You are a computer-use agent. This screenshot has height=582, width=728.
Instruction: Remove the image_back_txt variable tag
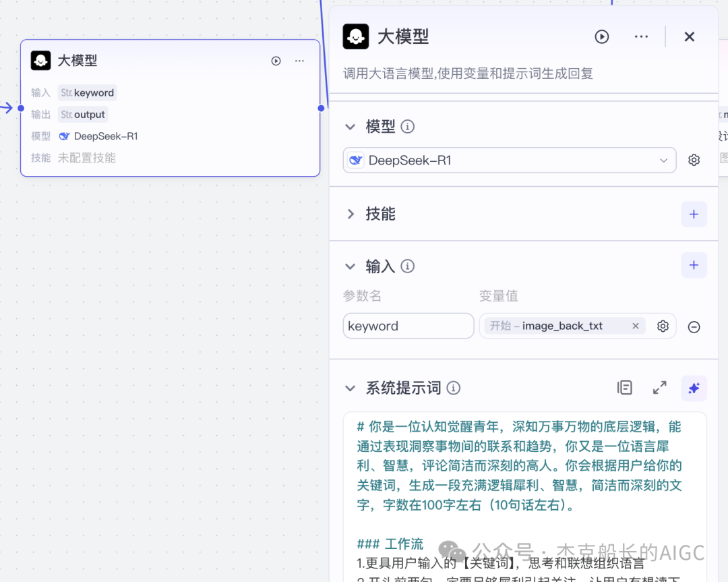636,326
